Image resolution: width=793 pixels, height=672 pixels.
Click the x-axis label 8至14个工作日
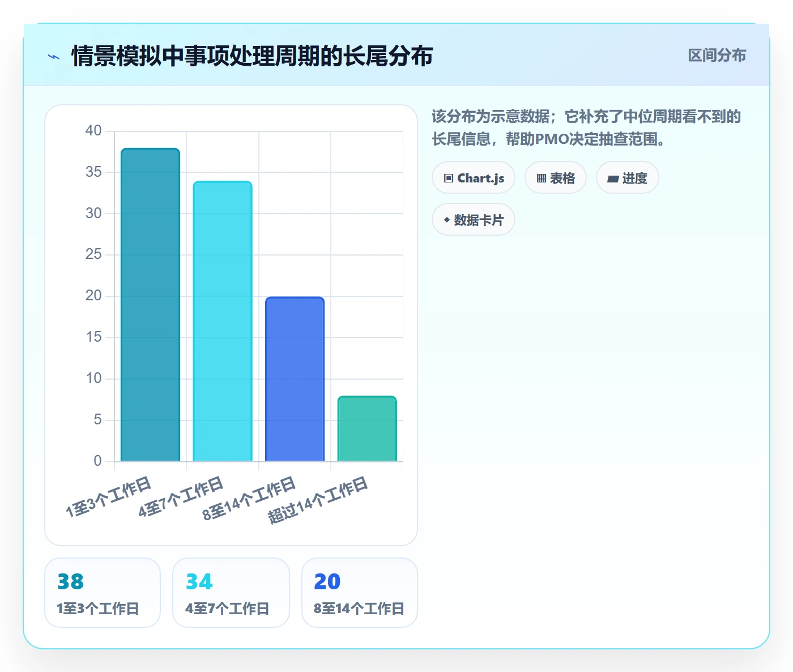pyautogui.click(x=250, y=498)
